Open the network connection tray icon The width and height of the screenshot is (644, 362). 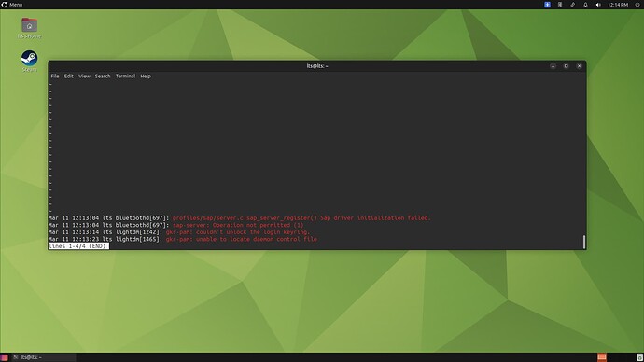[x=572, y=5]
